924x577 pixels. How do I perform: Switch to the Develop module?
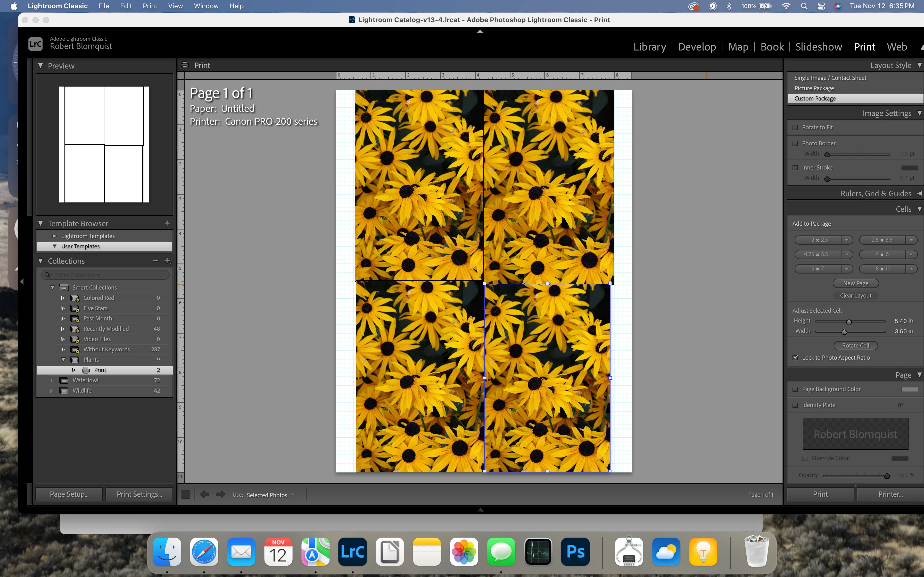click(697, 47)
